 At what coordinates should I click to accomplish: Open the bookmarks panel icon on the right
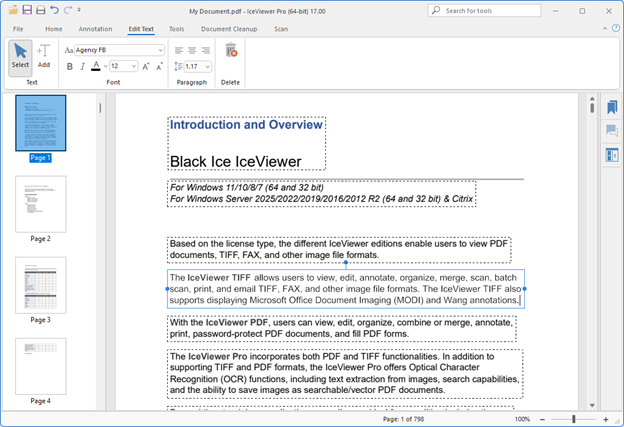click(x=610, y=107)
